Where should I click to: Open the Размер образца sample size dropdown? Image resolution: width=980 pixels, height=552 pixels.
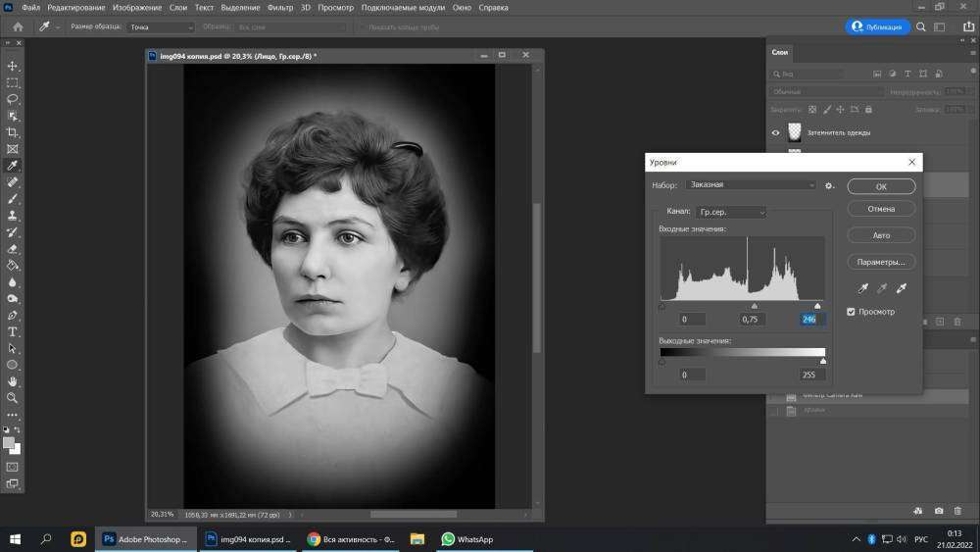(x=160, y=27)
